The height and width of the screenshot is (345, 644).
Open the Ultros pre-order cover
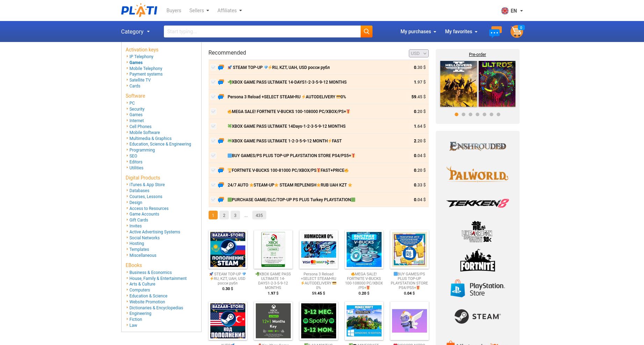pyautogui.click(x=497, y=84)
